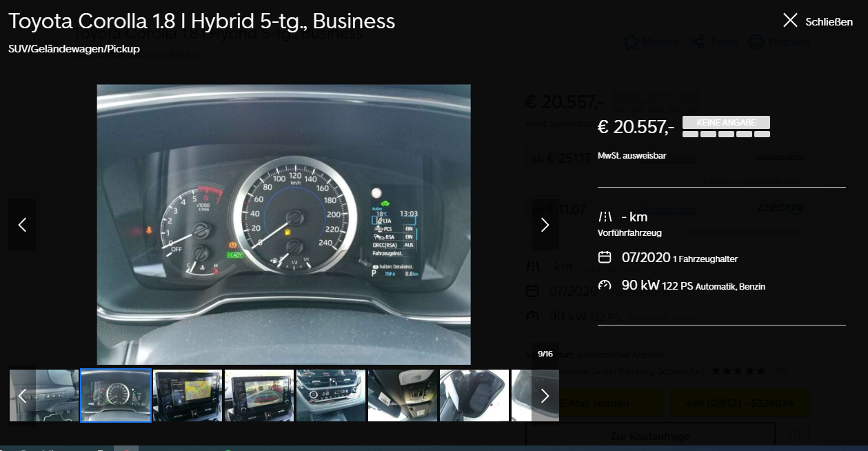The width and height of the screenshot is (868, 451).
Task: Move thumbnail strip back with left arrow
Action: pyautogui.click(x=22, y=395)
